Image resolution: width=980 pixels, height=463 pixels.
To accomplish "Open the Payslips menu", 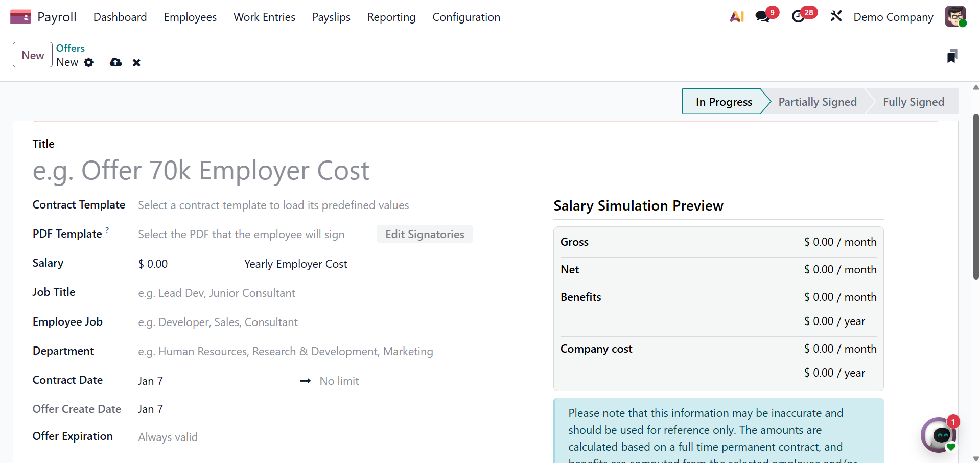I will [x=331, y=17].
